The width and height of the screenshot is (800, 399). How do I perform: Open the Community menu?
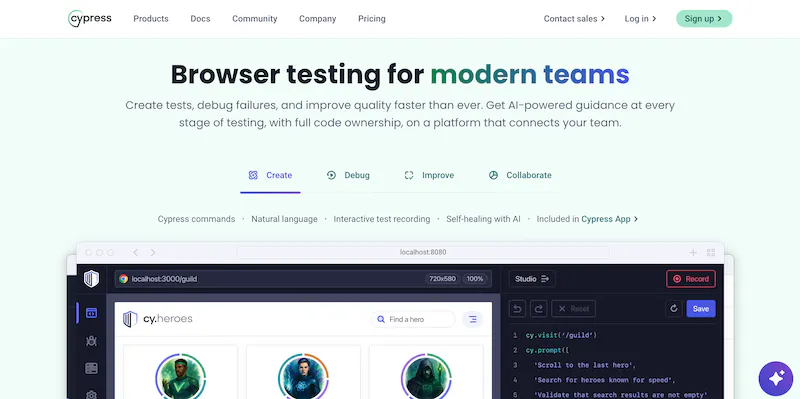[x=255, y=19]
